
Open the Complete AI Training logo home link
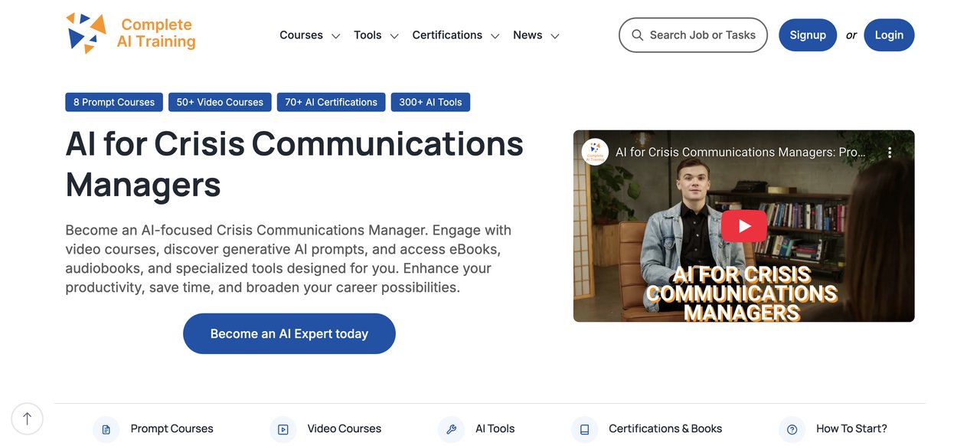131,34
